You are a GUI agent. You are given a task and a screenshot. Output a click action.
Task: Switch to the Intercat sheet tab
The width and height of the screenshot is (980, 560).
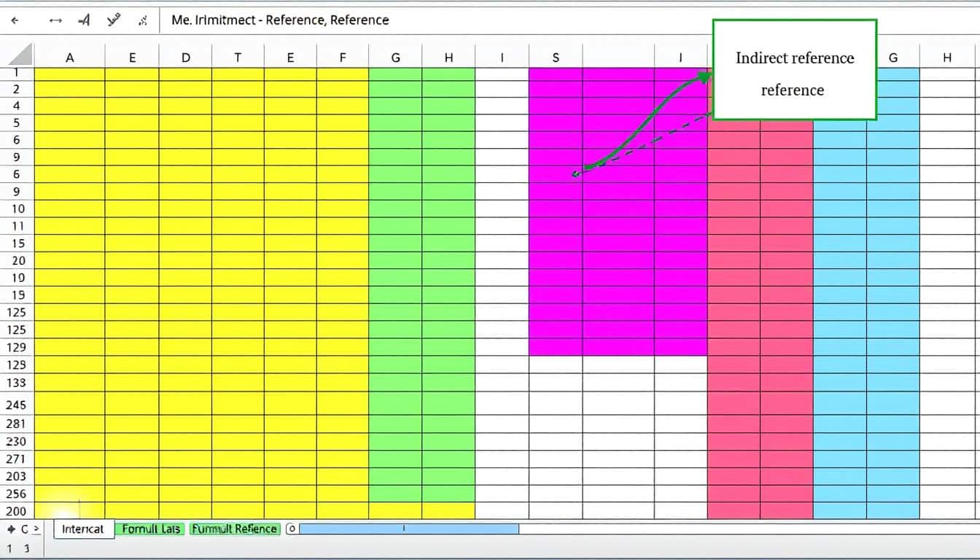point(83,529)
